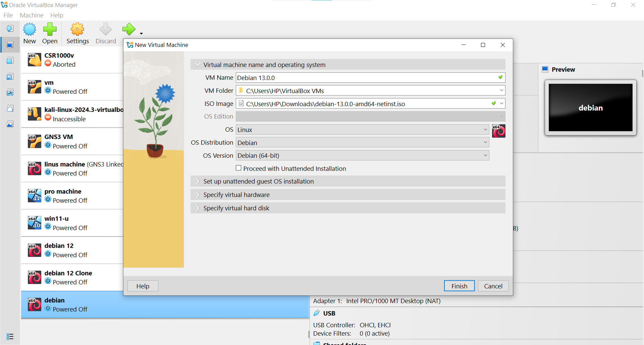Click the Finish button
Viewport: 644px width, 345px height.
click(459, 286)
